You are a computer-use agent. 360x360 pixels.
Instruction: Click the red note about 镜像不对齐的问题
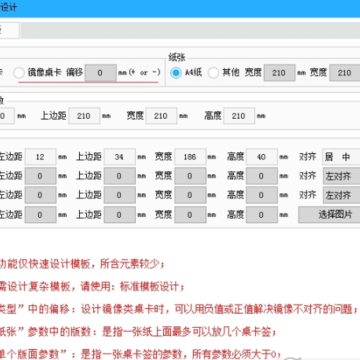tap(179, 309)
